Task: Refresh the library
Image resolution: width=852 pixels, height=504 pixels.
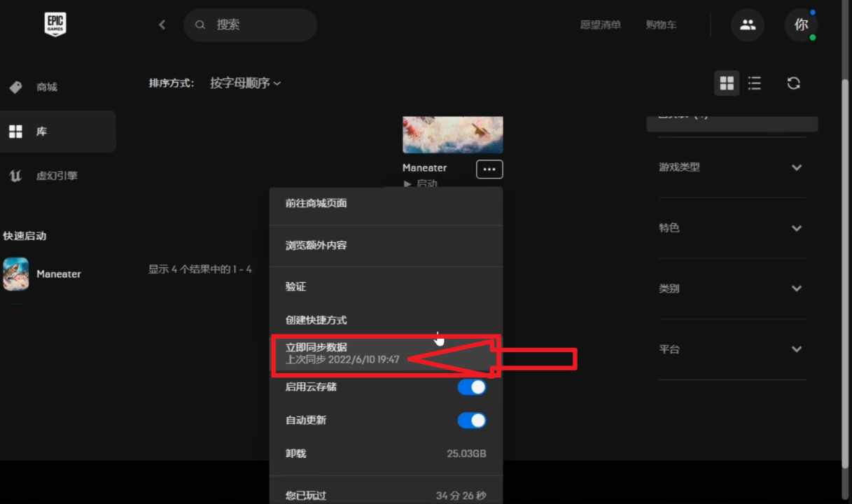Action: (x=793, y=83)
